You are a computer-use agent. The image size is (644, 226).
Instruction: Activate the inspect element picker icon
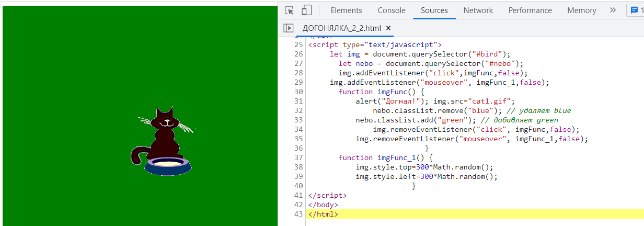coord(290,10)
